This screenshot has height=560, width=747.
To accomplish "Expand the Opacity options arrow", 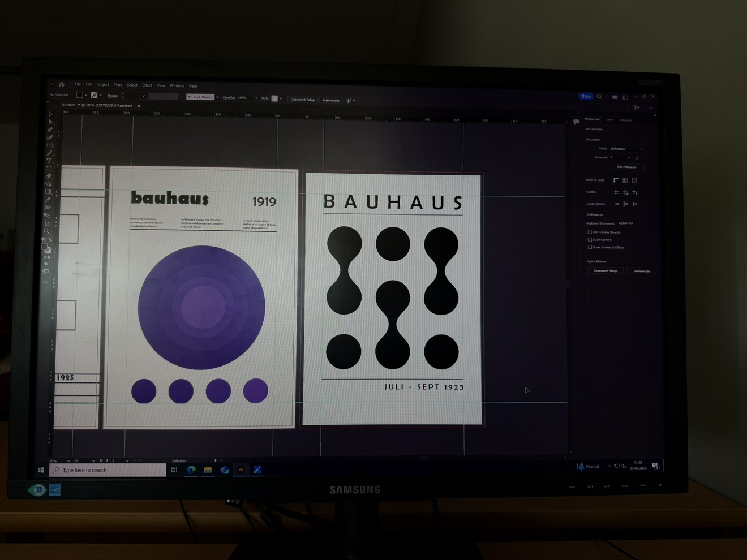I will (256, 98).
